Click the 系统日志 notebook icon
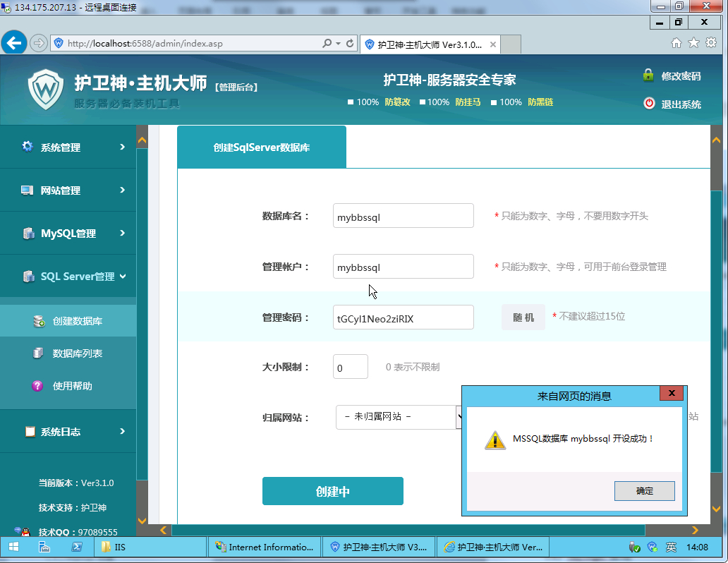 30,432
